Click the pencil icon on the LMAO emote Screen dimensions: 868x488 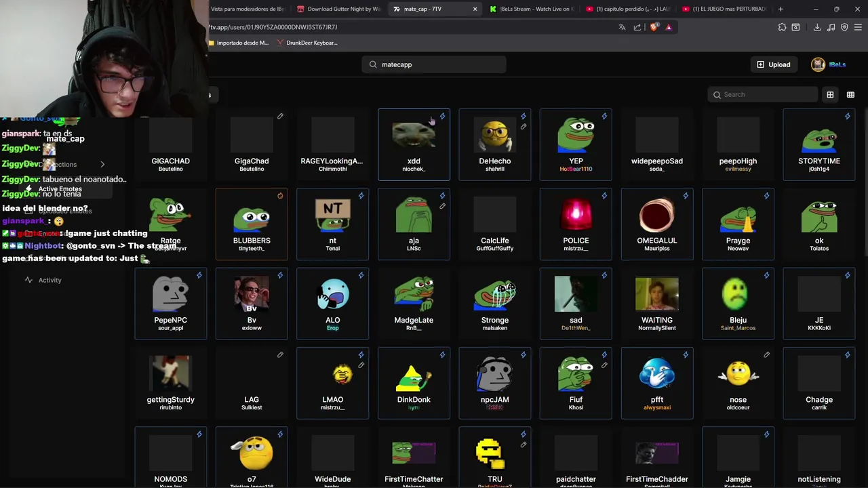[361, 365]
